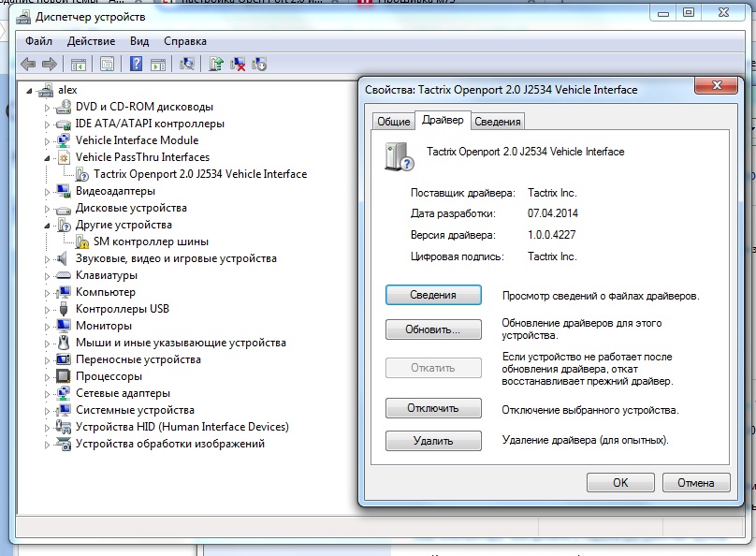Click the device icon in properties dialog
This screenshot has width=756, height=556.
point(400,156)
